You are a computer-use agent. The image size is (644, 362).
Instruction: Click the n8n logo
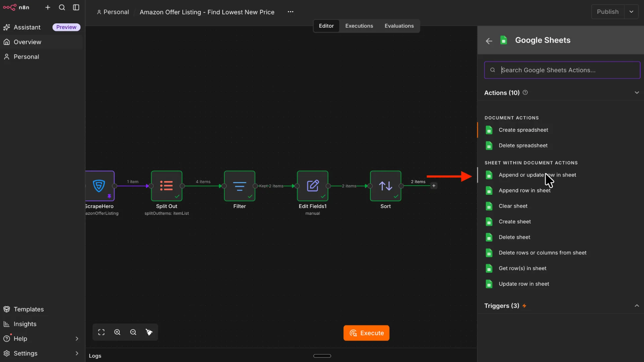pyautogui.click(x=16, y=7)
